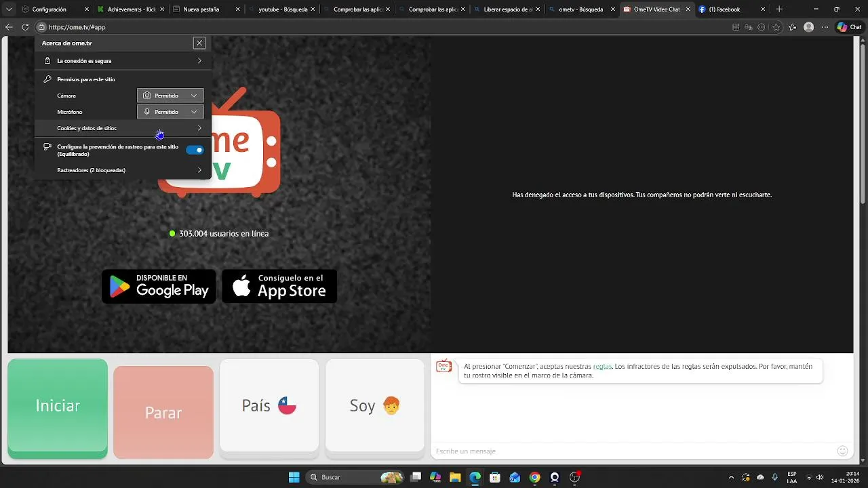Open the Copilot Chat button
The image size is (868, 488).
[x=850, y=27]
